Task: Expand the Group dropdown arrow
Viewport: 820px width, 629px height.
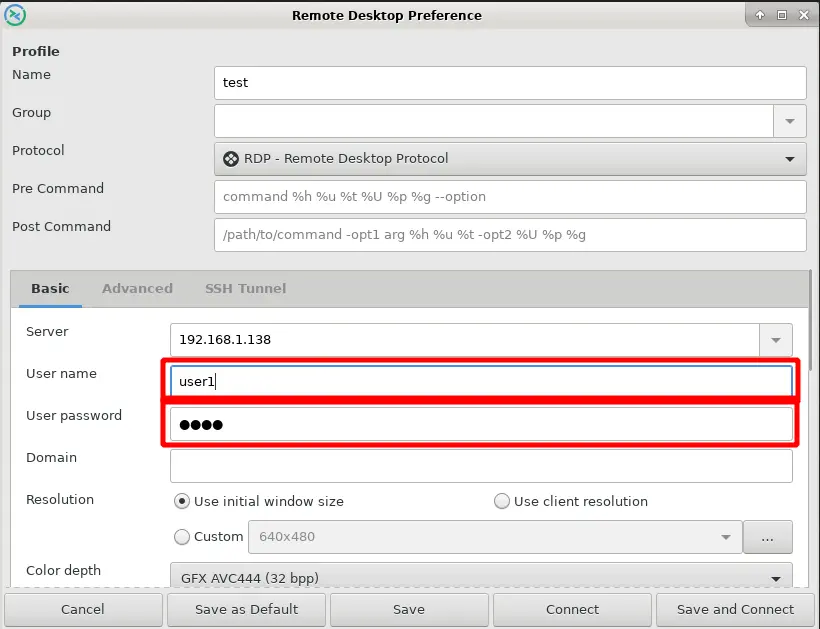Action: pos(789,121)
